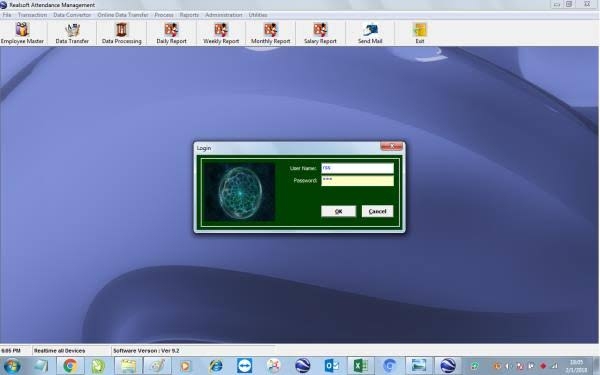Viewport: 600px width, 375px height.
Task: Open the Data Processing tool
Action: (x=121, y=33)
